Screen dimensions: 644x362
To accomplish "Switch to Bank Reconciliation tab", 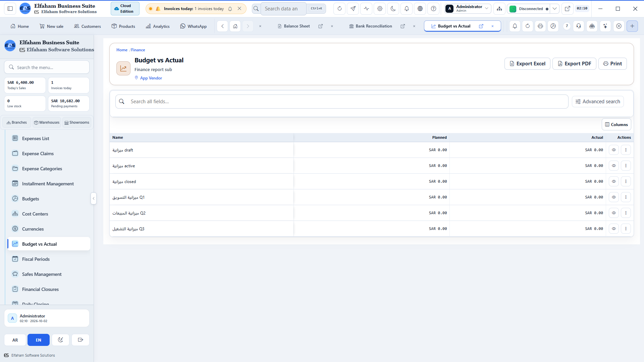I will pyautogui.click(x=373, y=26).
